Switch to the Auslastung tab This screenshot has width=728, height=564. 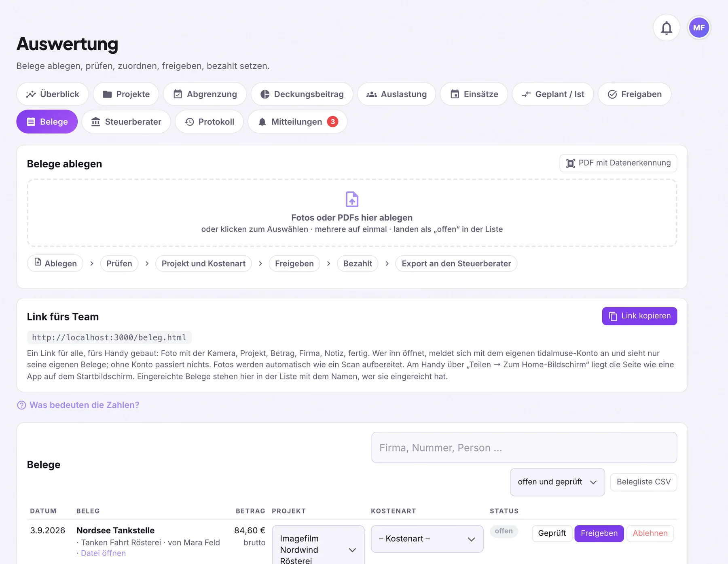coord(396,94)
